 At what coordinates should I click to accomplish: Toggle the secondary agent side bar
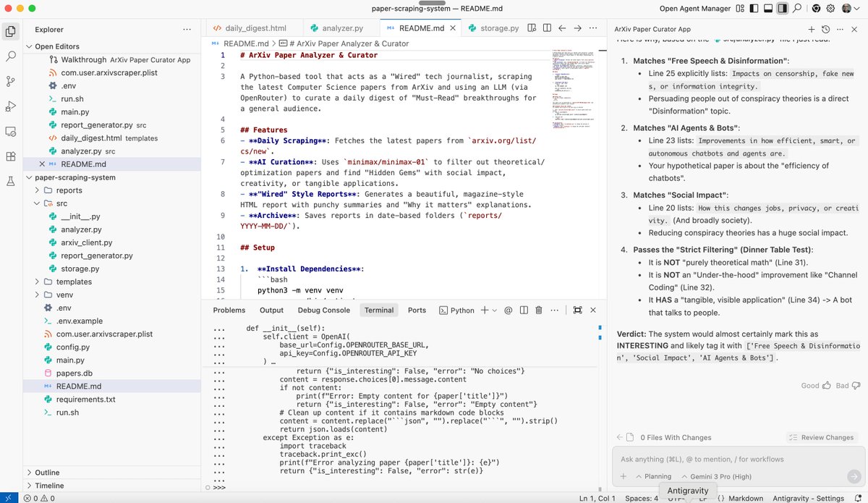(782, 9)
